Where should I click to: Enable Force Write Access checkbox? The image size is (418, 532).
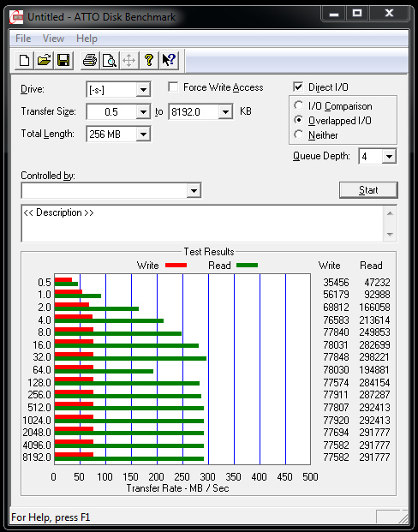coord(173,87)
